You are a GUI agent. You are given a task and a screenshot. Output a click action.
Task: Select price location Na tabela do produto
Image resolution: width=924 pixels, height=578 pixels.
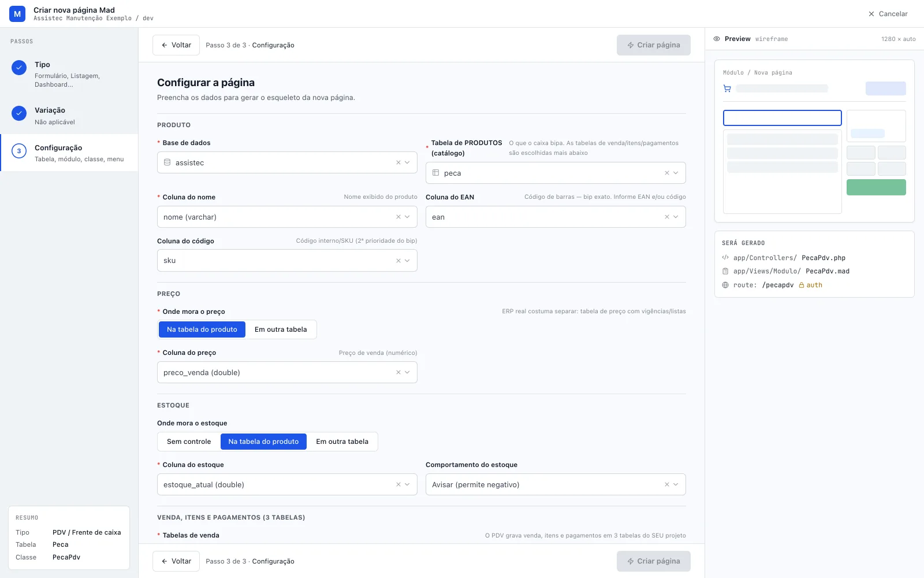pos(202,329)
